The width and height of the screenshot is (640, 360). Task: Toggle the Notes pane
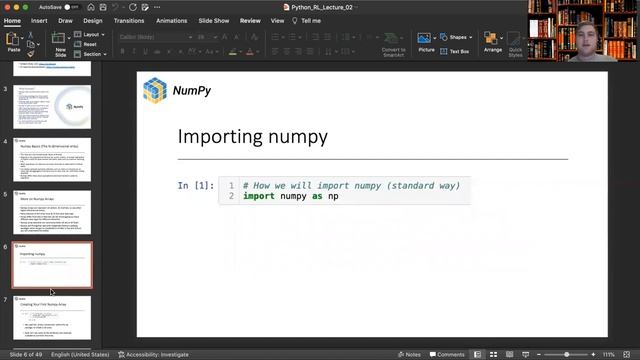tap(409, 355)
